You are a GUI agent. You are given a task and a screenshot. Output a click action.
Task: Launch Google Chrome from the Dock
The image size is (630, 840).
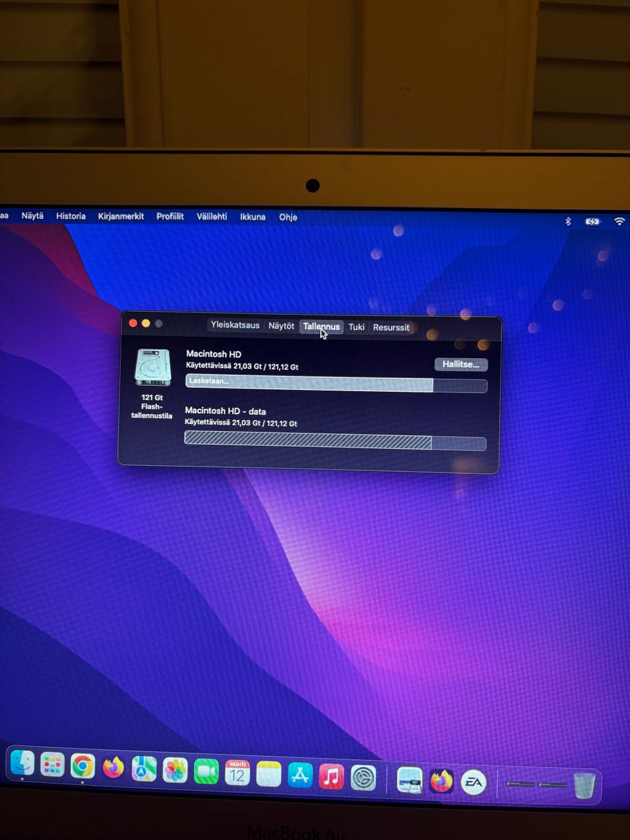tap(83, 766)
